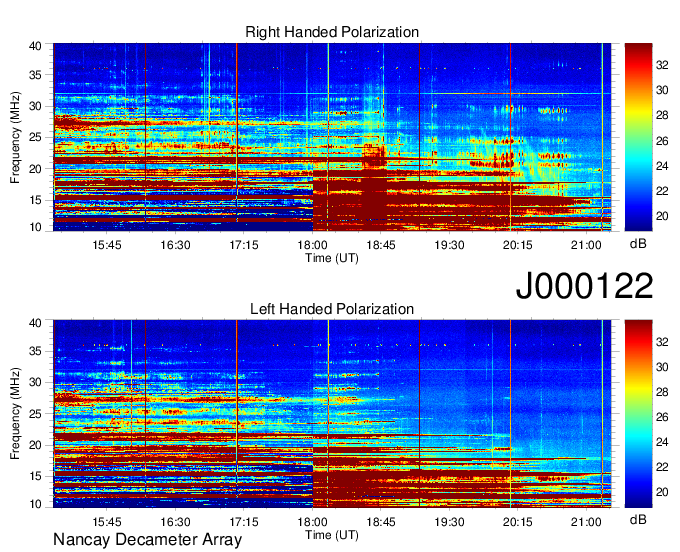
Task: Click the 15 MHz tick label on the top plot
Action: tap(36, 200)
